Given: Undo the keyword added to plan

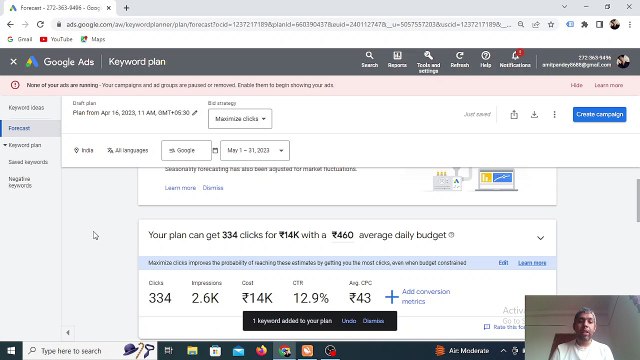Looking at the screenshot, I should (x=349, y=321).
